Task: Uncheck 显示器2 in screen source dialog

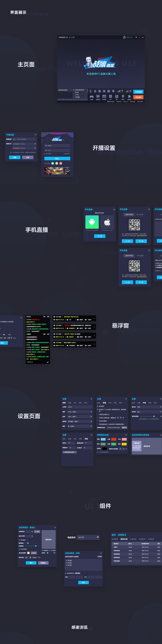Action: 66,563
